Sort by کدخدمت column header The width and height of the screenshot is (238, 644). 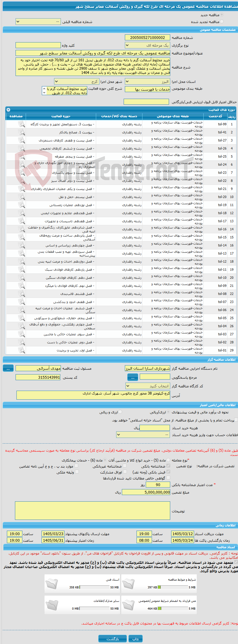(x=215, y=116)
